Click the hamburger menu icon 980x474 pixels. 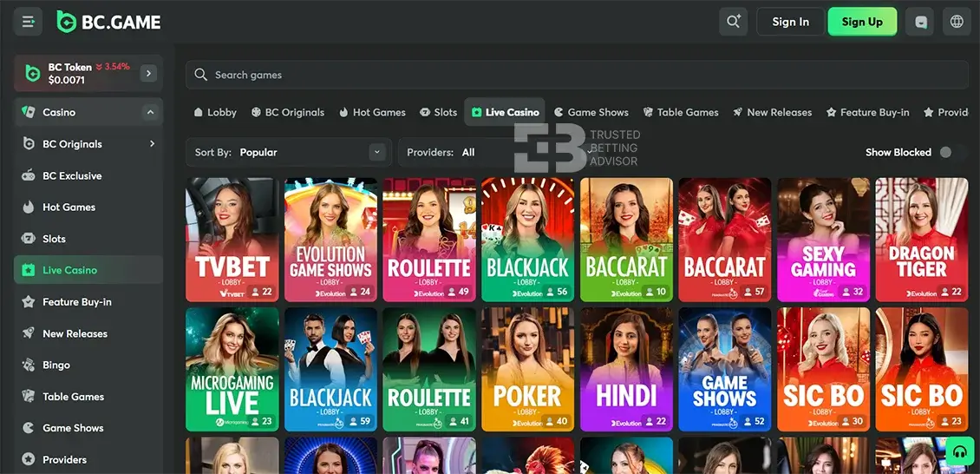(x=28, y=22)
